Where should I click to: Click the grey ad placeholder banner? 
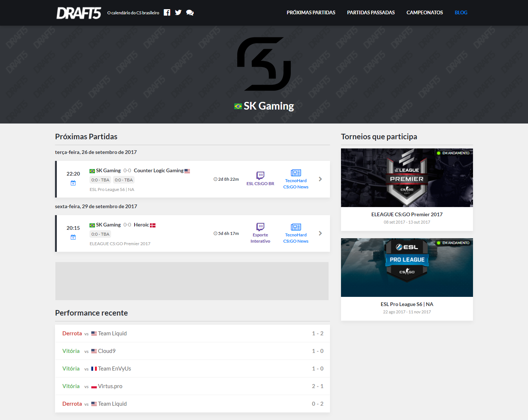click(192, 281)
